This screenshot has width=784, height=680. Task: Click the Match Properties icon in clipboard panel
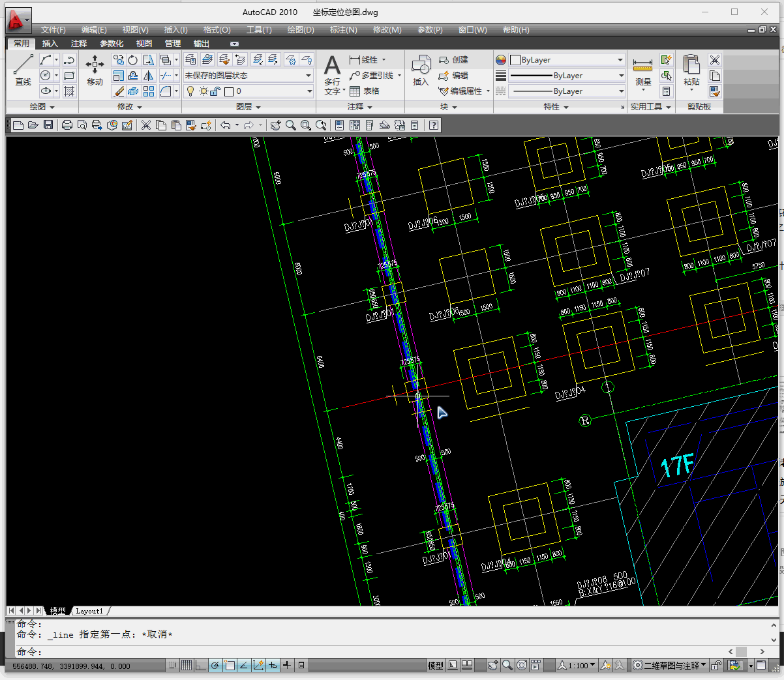pyautogui.click(x=715, y=91)
